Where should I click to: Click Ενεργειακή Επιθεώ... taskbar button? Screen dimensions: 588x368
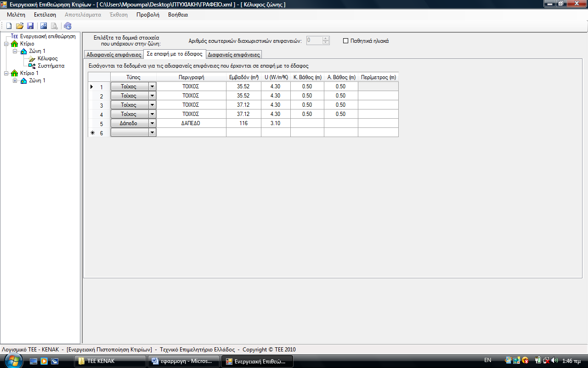coord(257,361)
